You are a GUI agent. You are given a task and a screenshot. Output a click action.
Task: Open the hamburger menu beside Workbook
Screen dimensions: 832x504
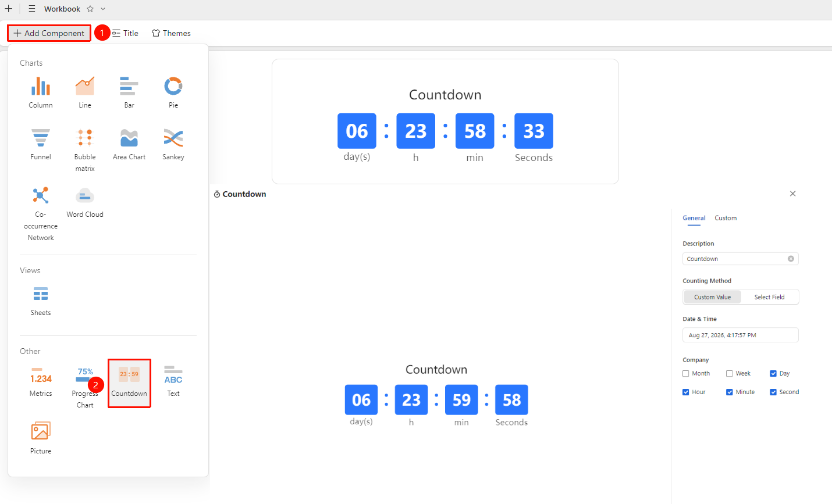tap(32, 9)
